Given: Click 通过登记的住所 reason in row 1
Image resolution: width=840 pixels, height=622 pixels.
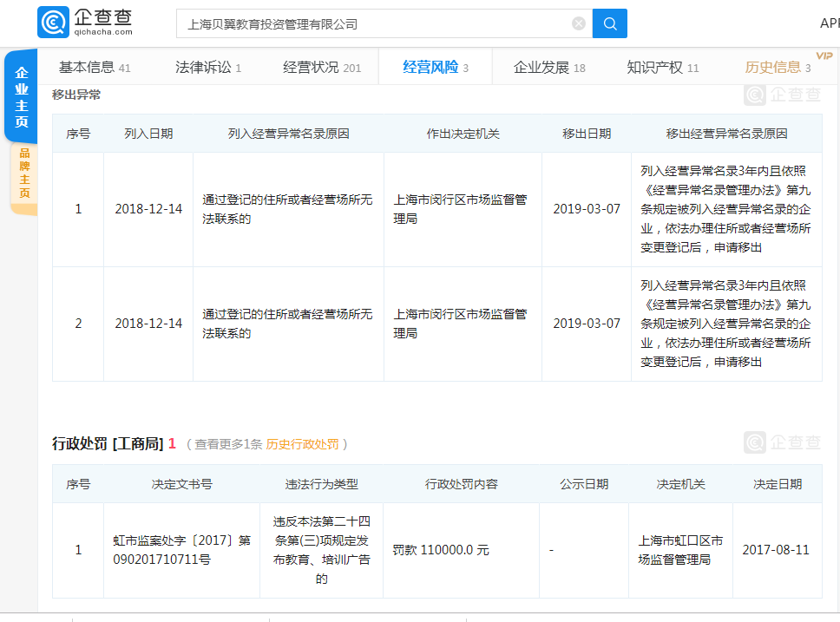Looking at the screenshot, I should [x=287, y=209].
